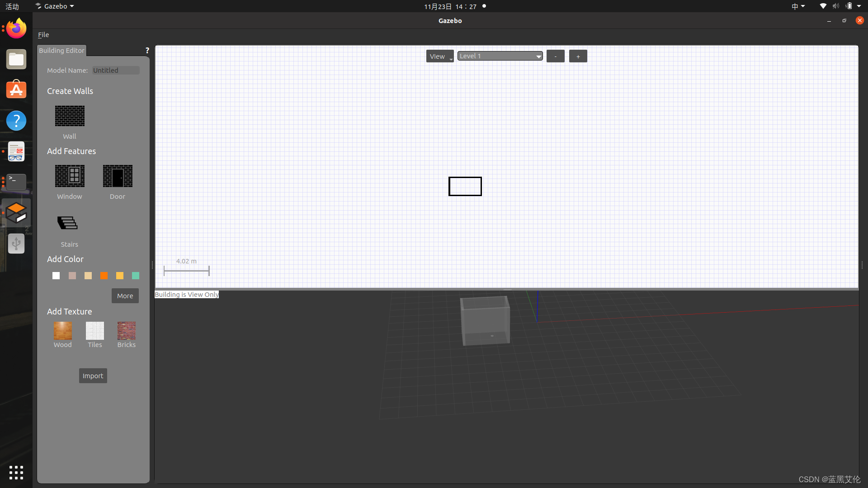Apply the Tiles texture
The width and height of the screenshot is (868, 488).
[95, 331]
